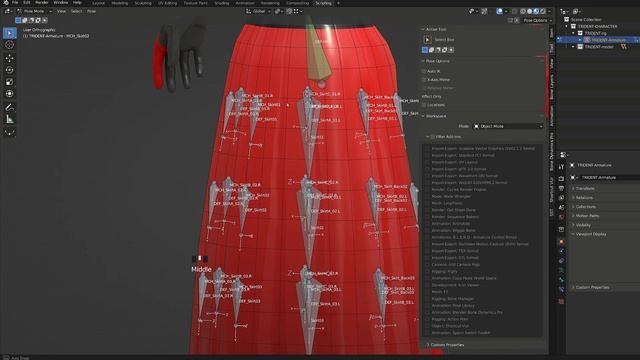Open the View Layer properties tab icon
This screenshot has width=640, height=360.
click(562, 198)
